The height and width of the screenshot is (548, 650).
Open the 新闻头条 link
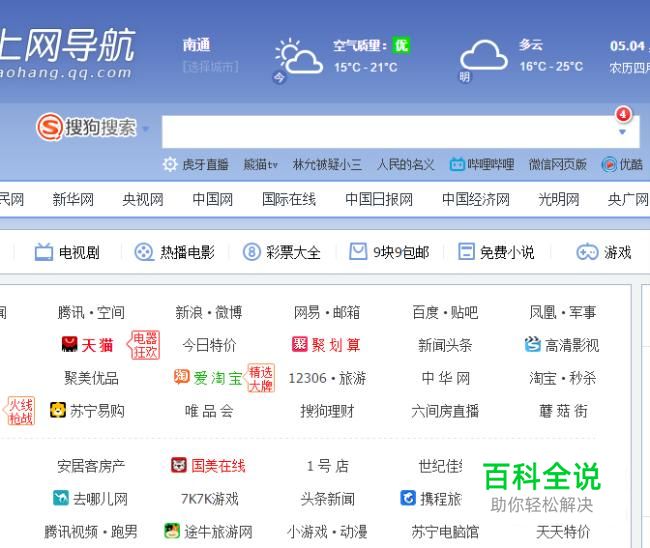click(x=445, y=345)
